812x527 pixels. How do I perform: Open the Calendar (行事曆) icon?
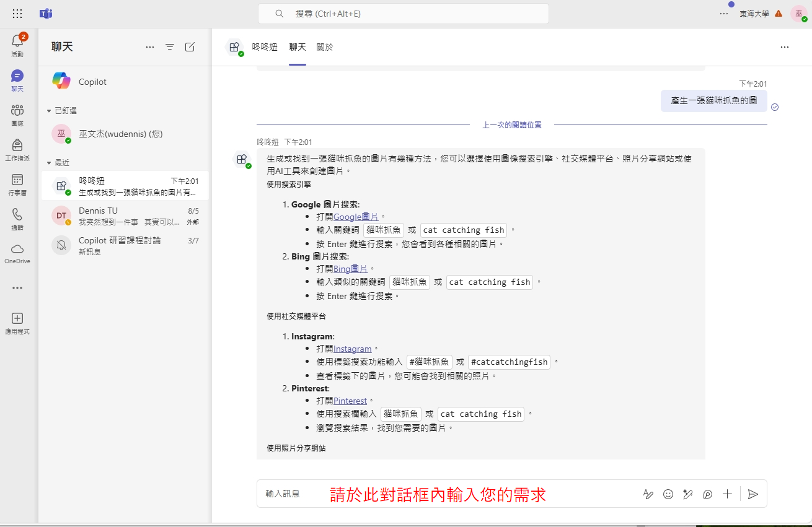point(17,180)
